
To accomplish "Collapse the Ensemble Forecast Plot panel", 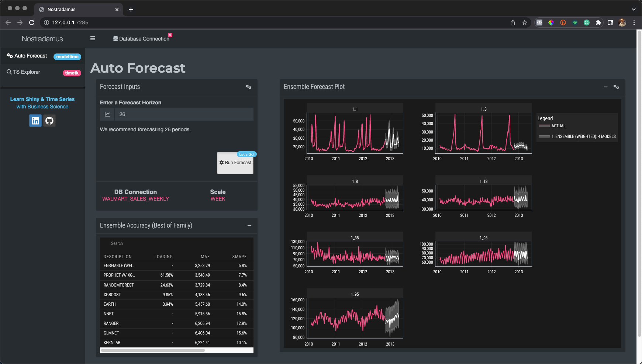I will click(x=605, y=87).
